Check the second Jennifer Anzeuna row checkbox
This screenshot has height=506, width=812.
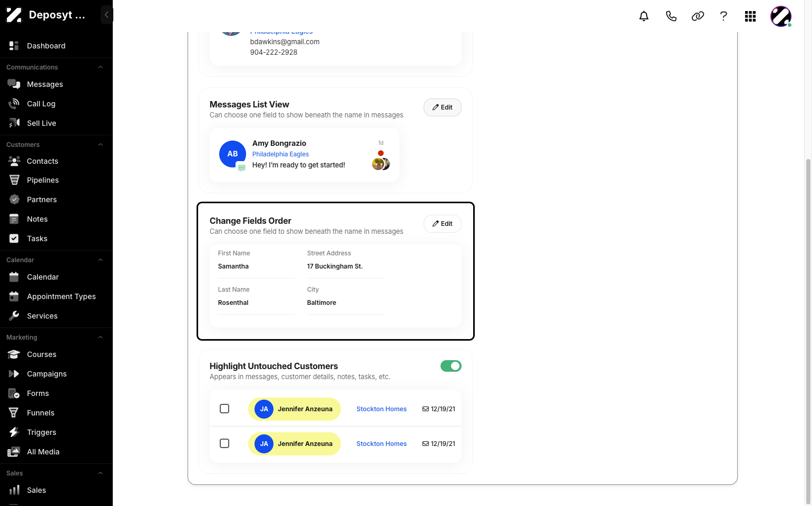click(x=224, y=443)
